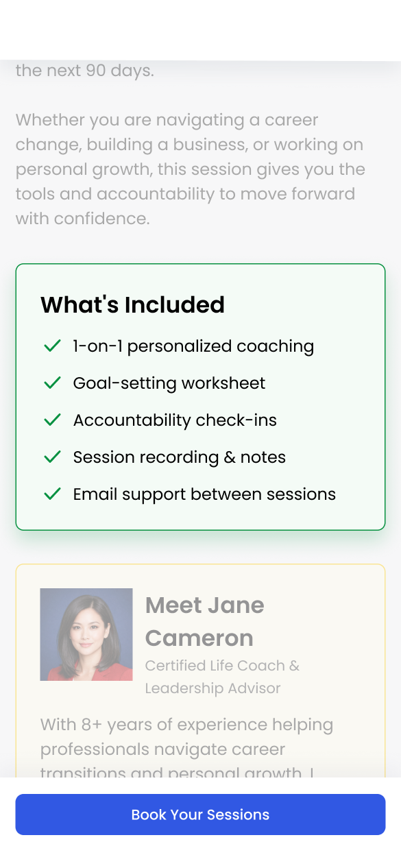This screenshot has height=868, width=401.
Task: Click the career change description paragraph
Action: tap(191, 169)
